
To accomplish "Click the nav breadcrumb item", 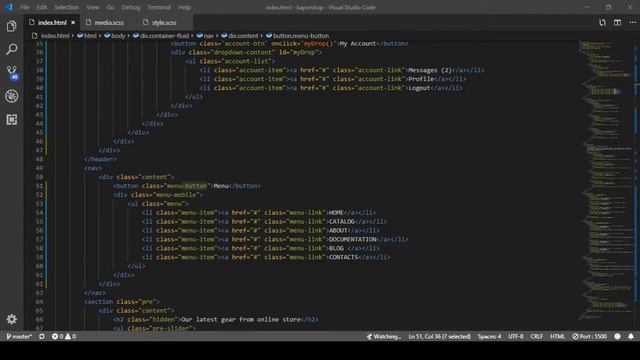I will pos(205,36).
